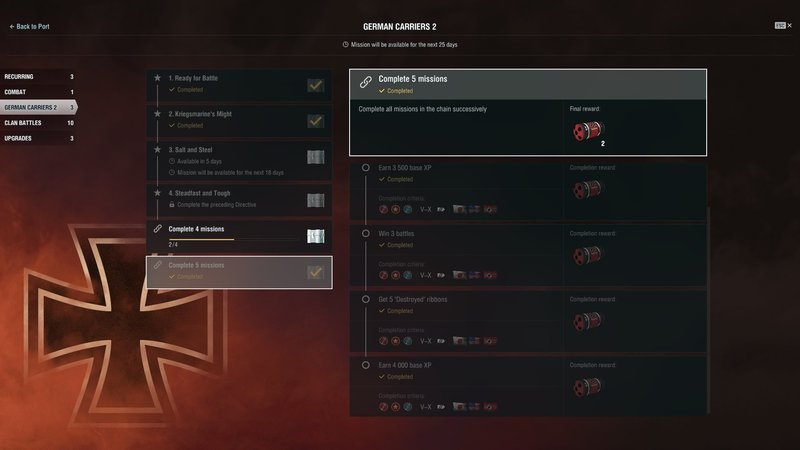800x450 pixels.
Task: Open the Clan Battles tab
Action: [38, 123]
